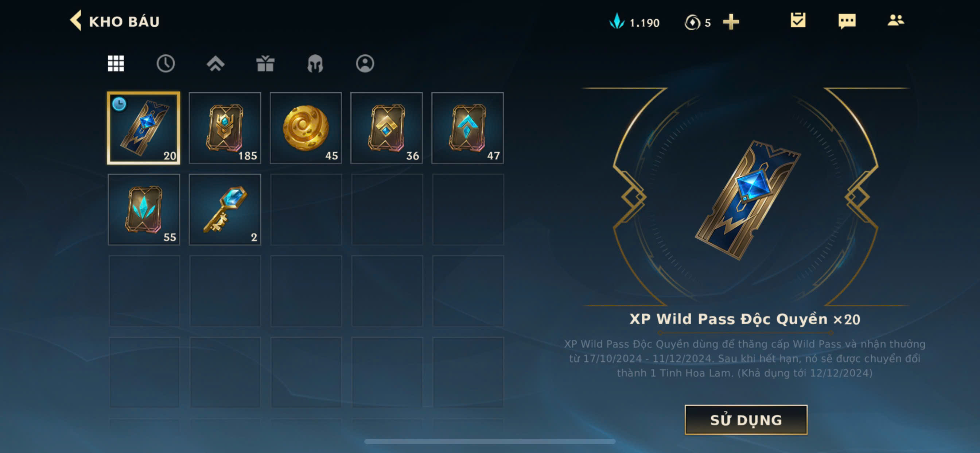
Task: Select the chest card item with 185
Action: point(225,128)
